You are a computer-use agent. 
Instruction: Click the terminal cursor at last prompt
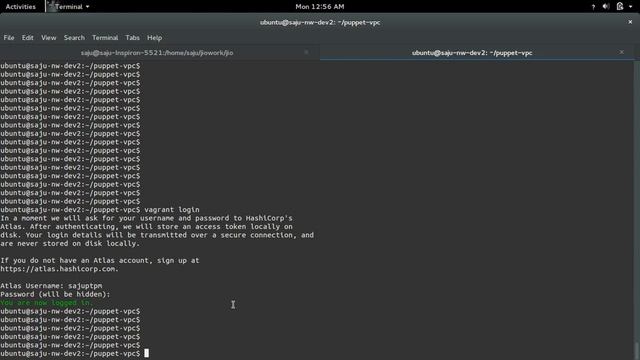point(147,353)
